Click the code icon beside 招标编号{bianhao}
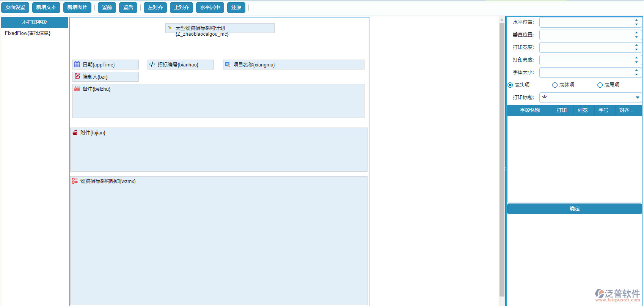Screen dimensions: 644x306 [152, 65]
